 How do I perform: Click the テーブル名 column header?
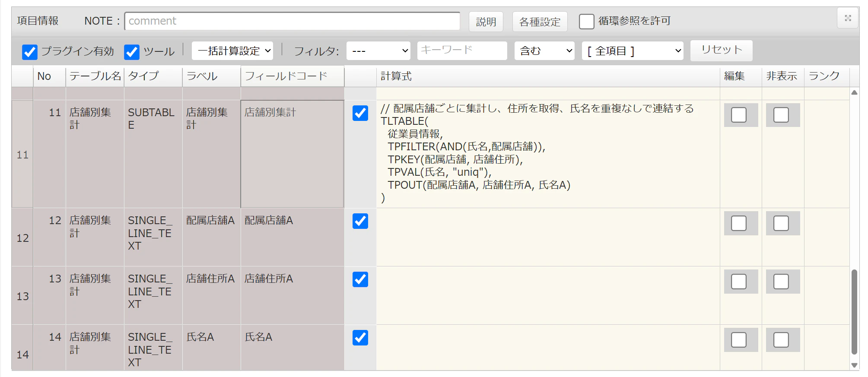point(95,76)
